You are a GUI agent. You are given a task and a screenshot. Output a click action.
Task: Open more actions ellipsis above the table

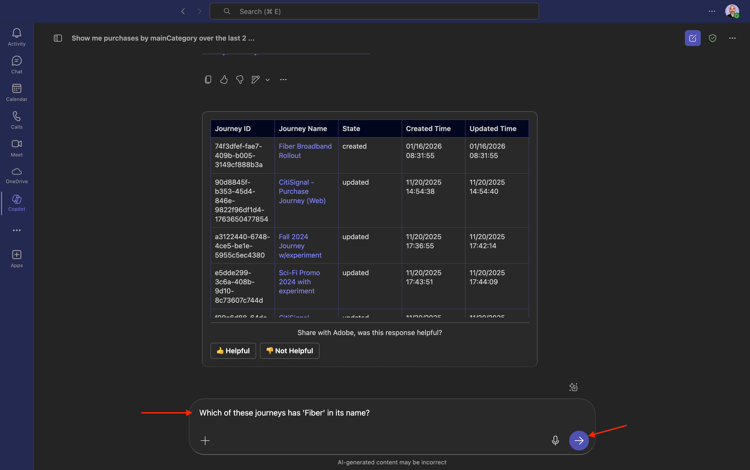(284, 80)
